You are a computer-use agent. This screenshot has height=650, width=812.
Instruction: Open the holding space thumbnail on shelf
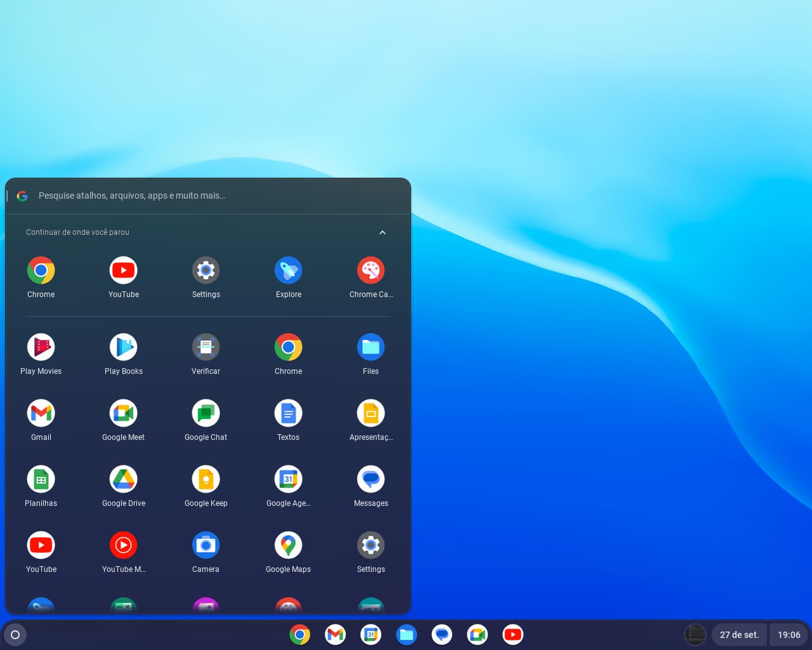click(x=695, y=635)
